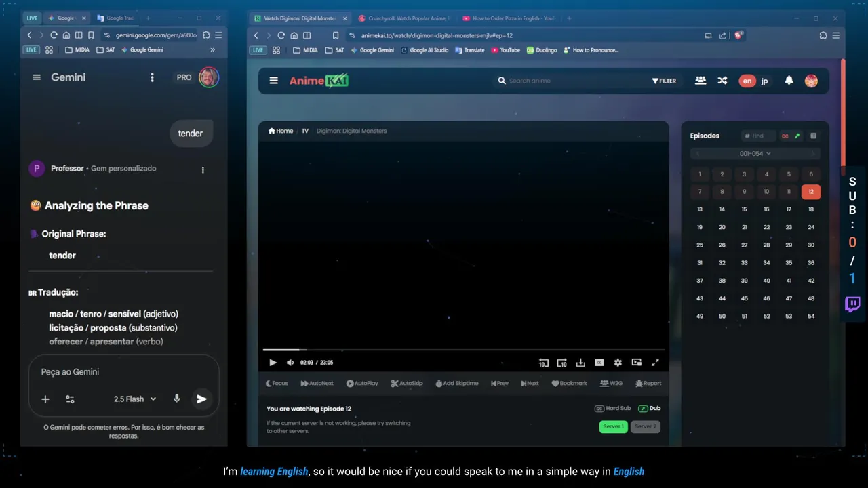Go to next episode with Next
Image resolution: width=868 pixels, height=488 pixels.
click(530, 384)
